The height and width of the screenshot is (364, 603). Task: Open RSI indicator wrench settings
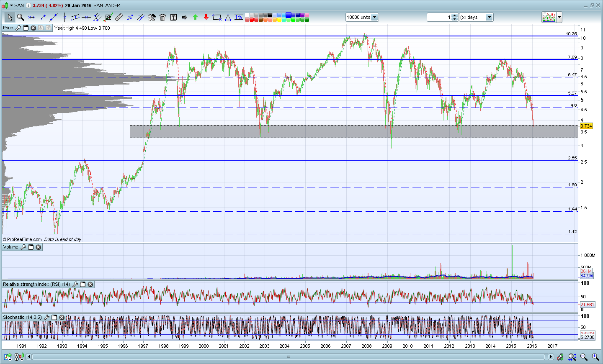tap(75, 285)
